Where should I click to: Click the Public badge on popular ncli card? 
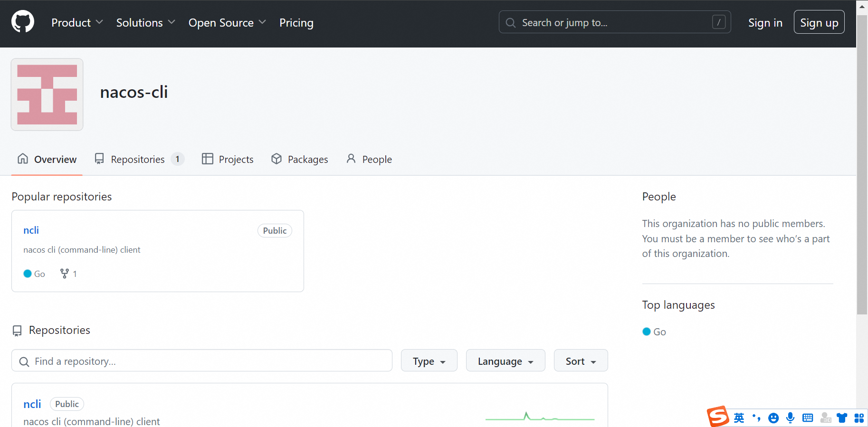click(275, 231)
